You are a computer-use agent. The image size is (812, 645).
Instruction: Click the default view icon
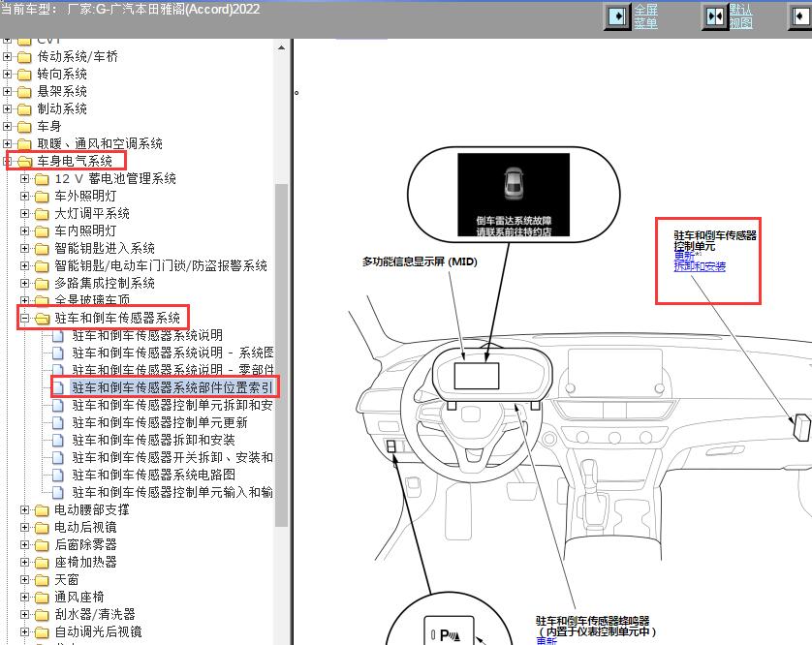click(x=715, y=17)
